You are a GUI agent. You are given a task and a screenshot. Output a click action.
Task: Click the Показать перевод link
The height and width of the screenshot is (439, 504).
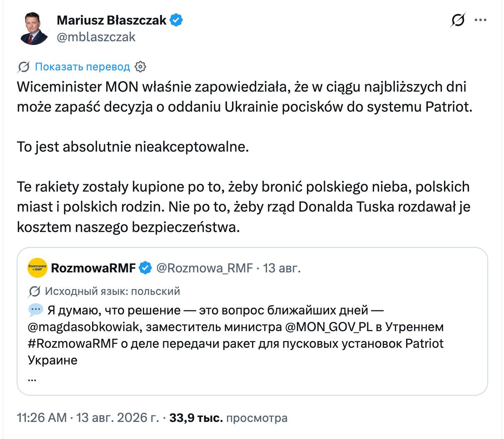[82, 67]
